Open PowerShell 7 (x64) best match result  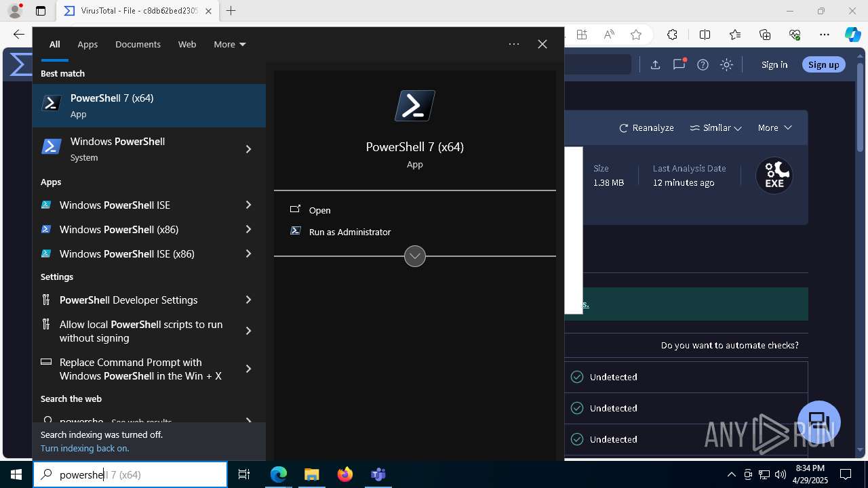149,106
